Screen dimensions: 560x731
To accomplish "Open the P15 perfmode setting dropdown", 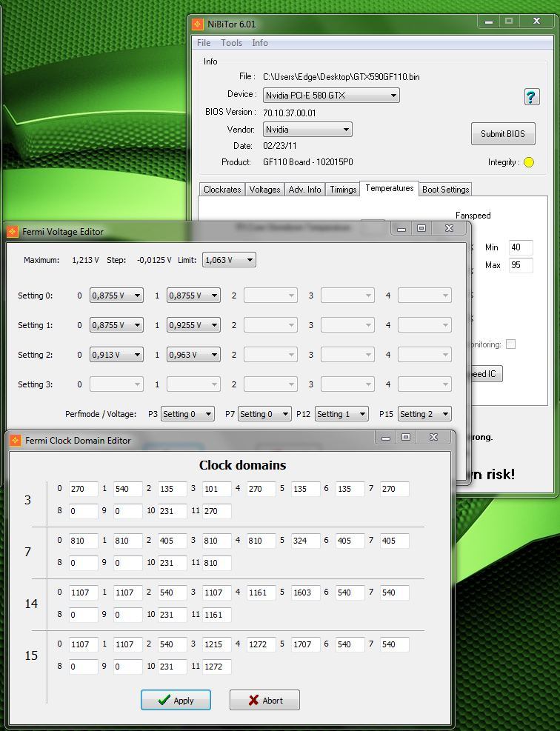I will [424, 414].
